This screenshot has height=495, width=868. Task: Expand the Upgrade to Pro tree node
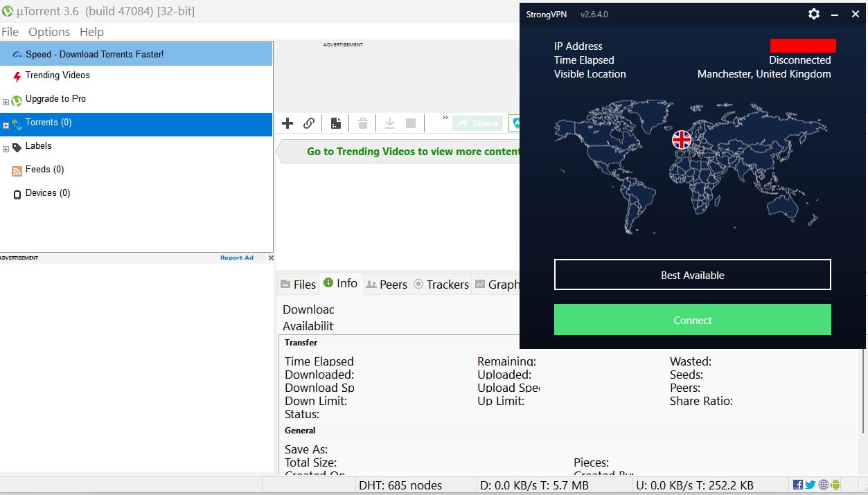(x=6, y=102)
